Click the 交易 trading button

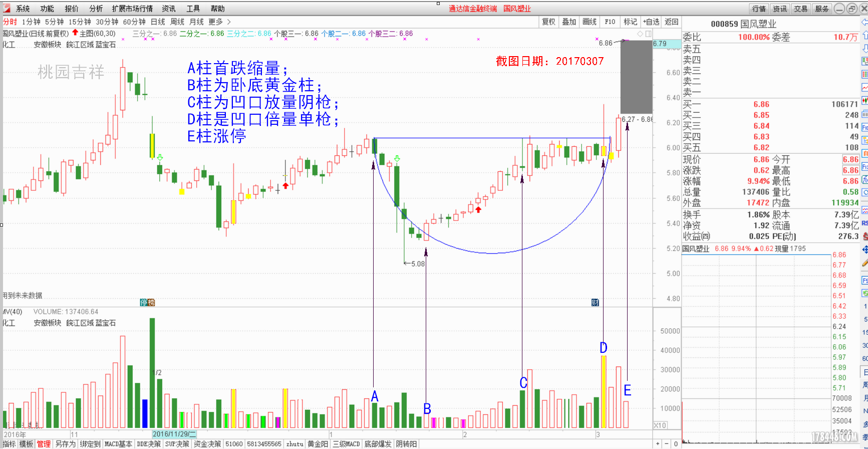tap(801, 9)
